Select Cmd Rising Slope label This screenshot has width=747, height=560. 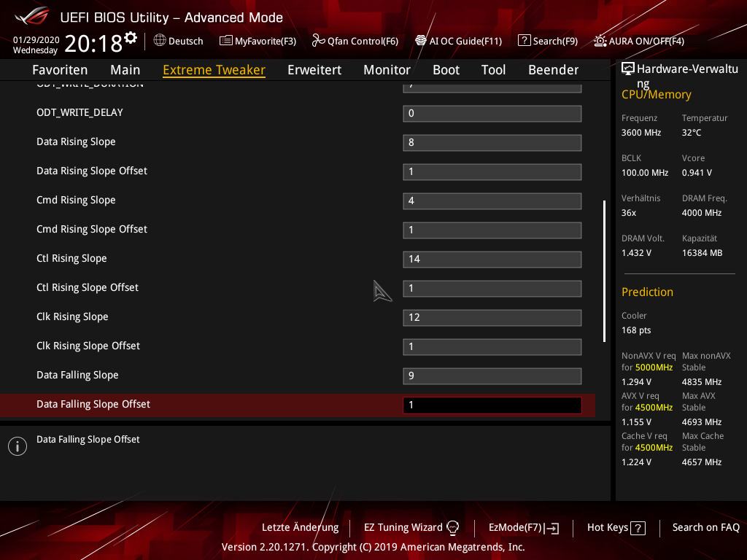click(76, 200)
